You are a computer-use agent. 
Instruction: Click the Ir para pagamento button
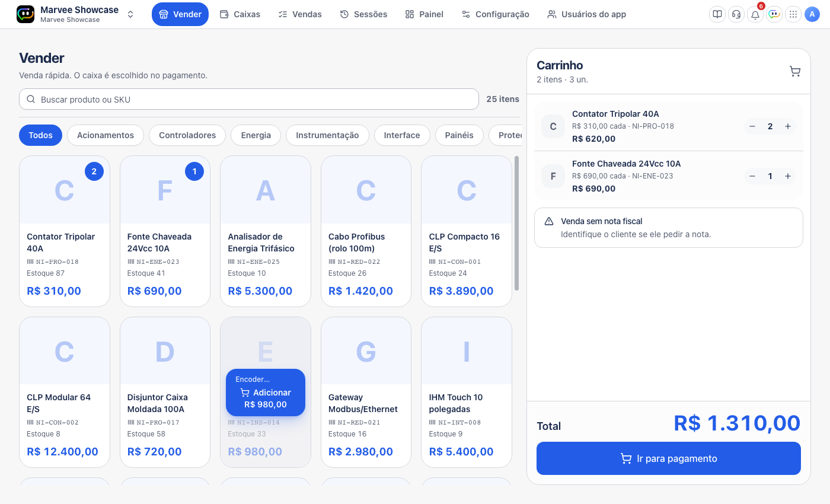click(669, 458)
